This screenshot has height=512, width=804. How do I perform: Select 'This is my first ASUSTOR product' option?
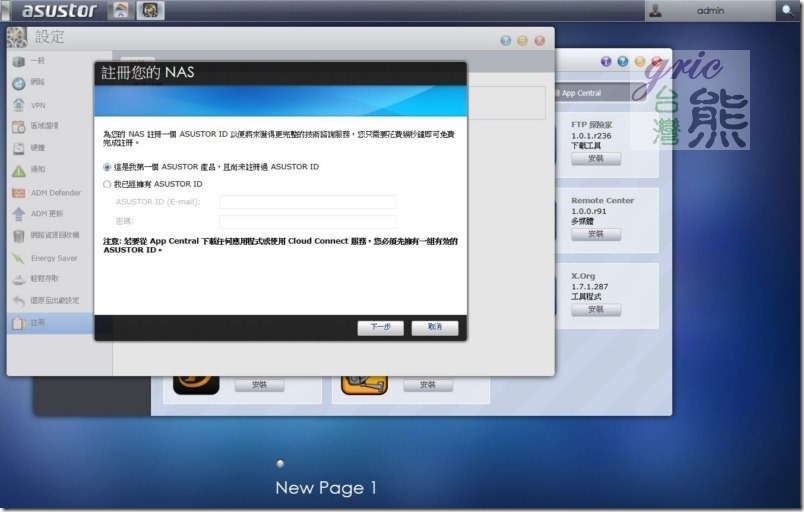(107, 167)
